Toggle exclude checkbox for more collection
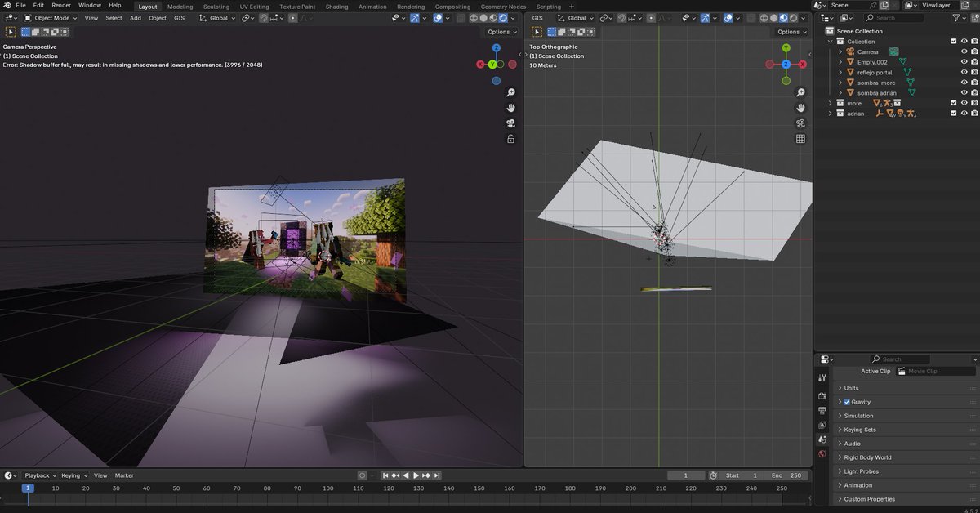The image size is (980, 513). 953,103
